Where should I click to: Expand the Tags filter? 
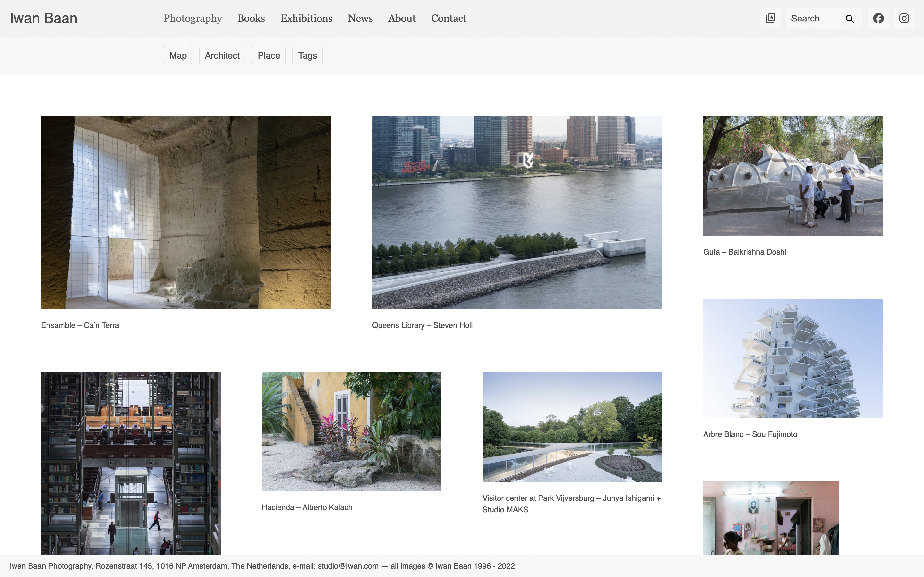307,56
